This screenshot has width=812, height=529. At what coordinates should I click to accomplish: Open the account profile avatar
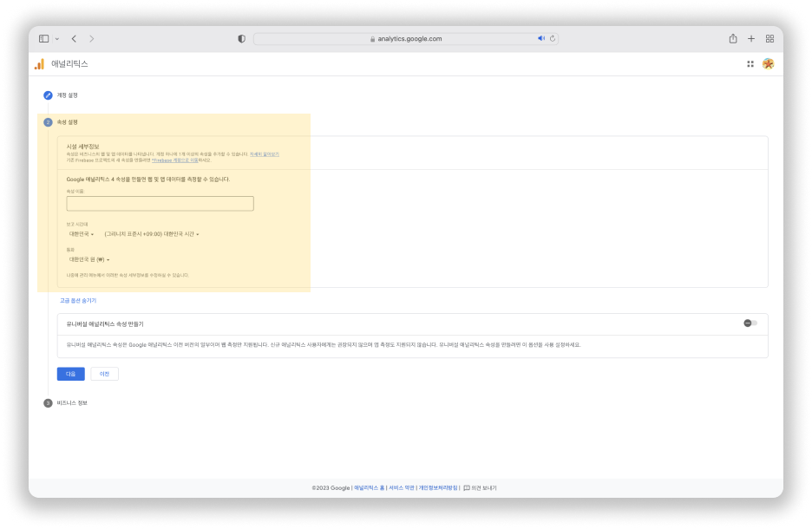coord(768,63)
